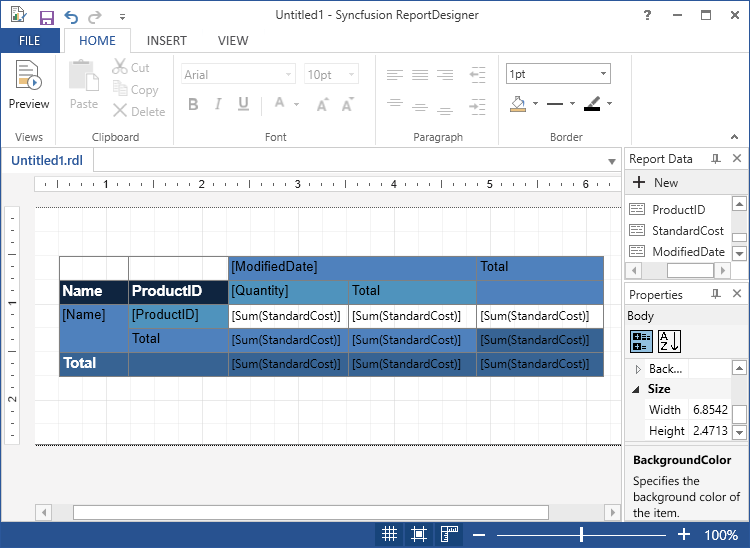Expand the Back... property group
The image size is (750, 548).
pos(639,369)
